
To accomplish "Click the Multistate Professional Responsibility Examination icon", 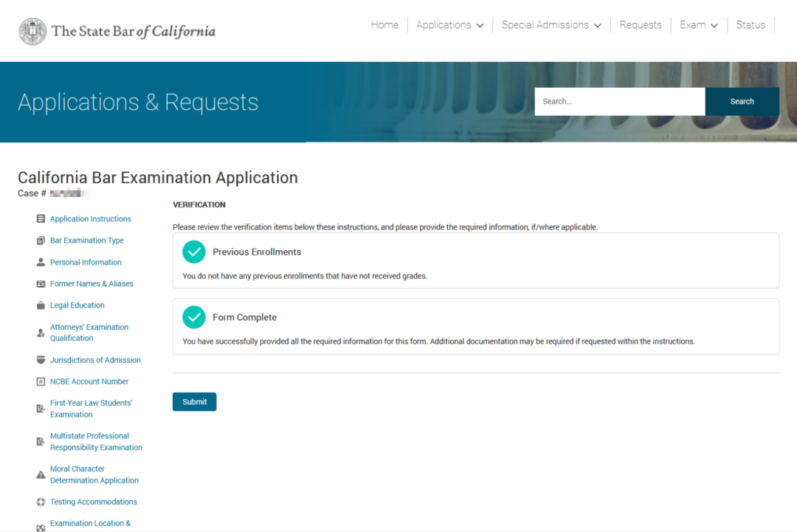I will point(41,441).
